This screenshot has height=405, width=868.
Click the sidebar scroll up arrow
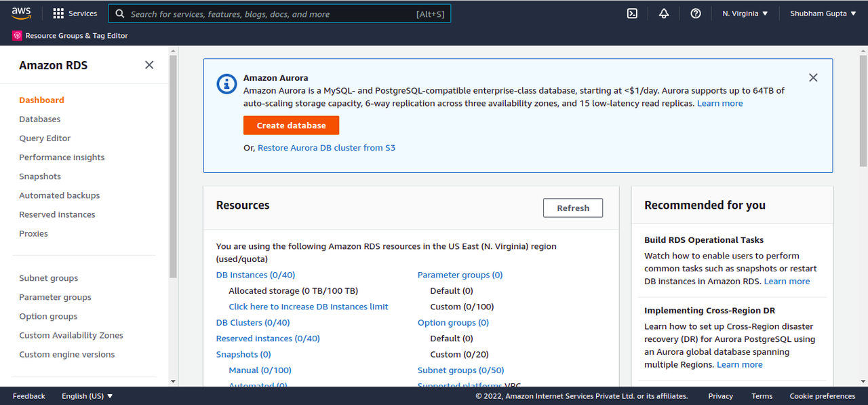click(x=173, y=50)
